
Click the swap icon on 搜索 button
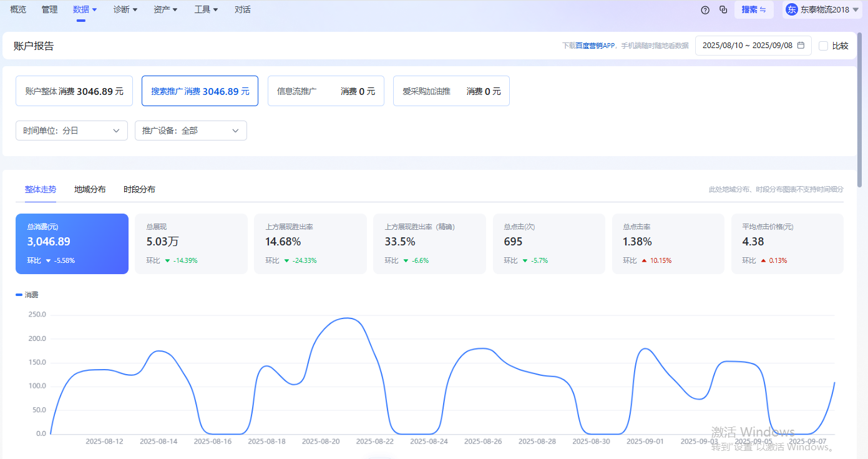[x=763, y=10]
